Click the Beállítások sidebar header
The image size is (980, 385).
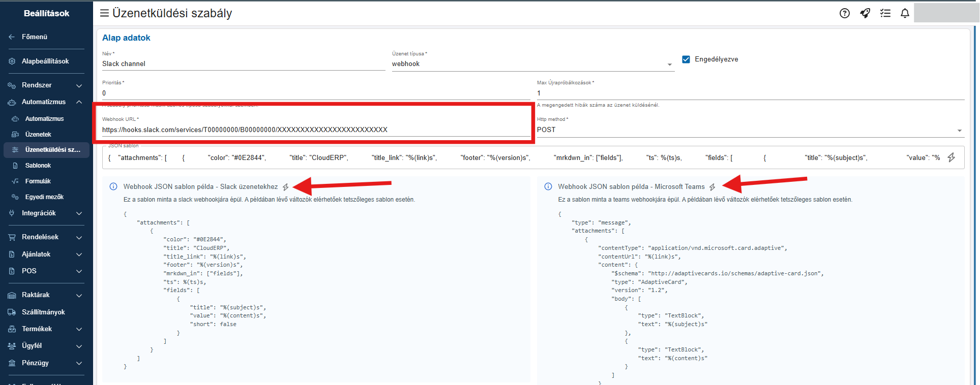(46, 14)
